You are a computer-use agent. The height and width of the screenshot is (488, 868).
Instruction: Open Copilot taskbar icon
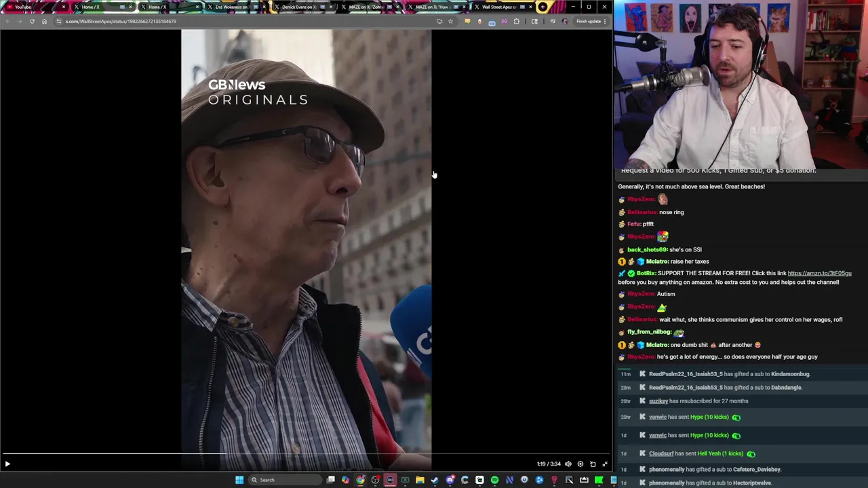[346, 480]
